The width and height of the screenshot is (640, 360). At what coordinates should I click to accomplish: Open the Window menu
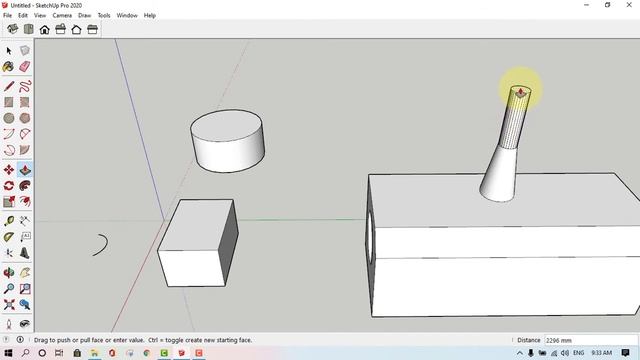[x=127, y=16]
